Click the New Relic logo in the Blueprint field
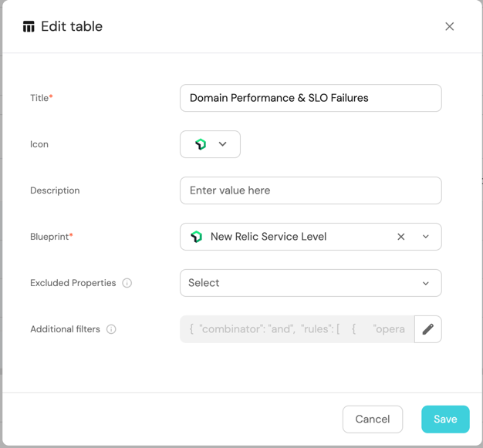Viewport: 483px width, 448px height. pyautogui.click(x=197, y=237)
